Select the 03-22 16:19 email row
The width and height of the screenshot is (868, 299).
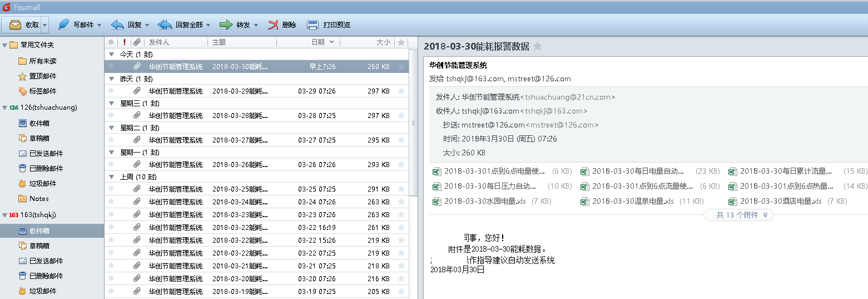point(256,227)
